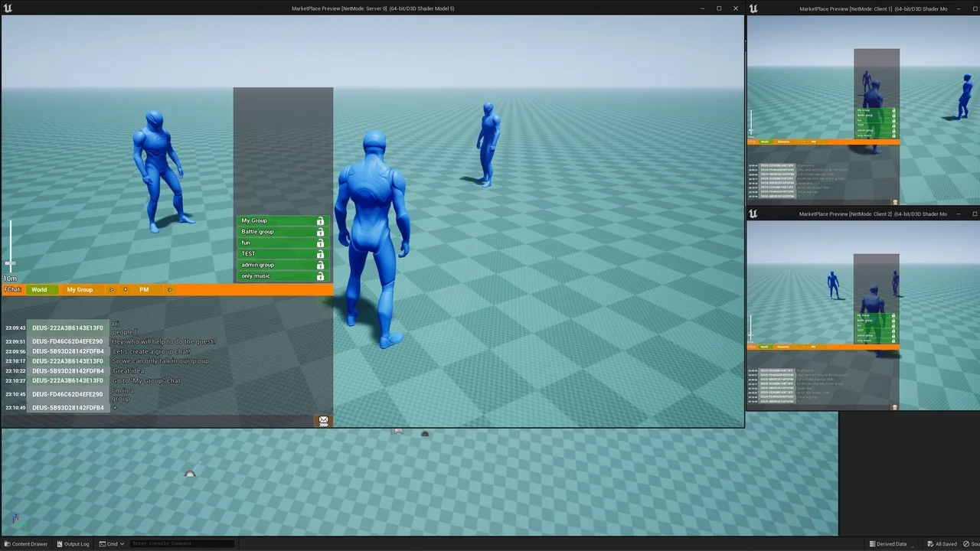Click the only music lock icon

coord(320,276)
